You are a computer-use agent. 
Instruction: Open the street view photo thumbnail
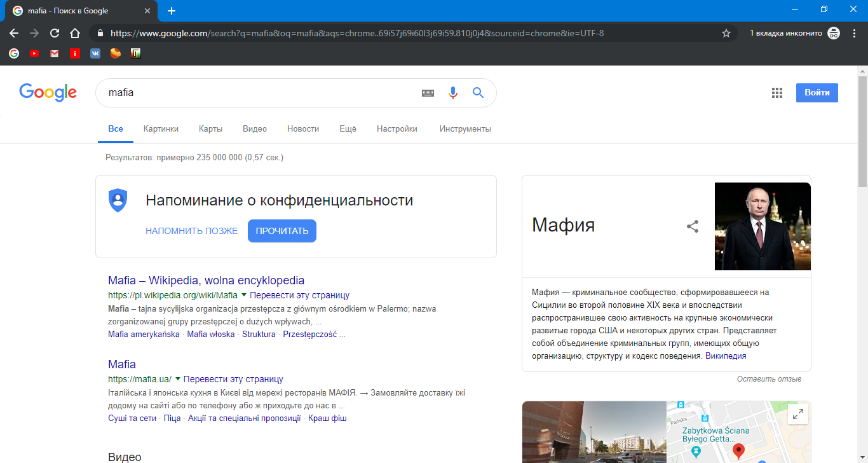click(x=594, y=432)
